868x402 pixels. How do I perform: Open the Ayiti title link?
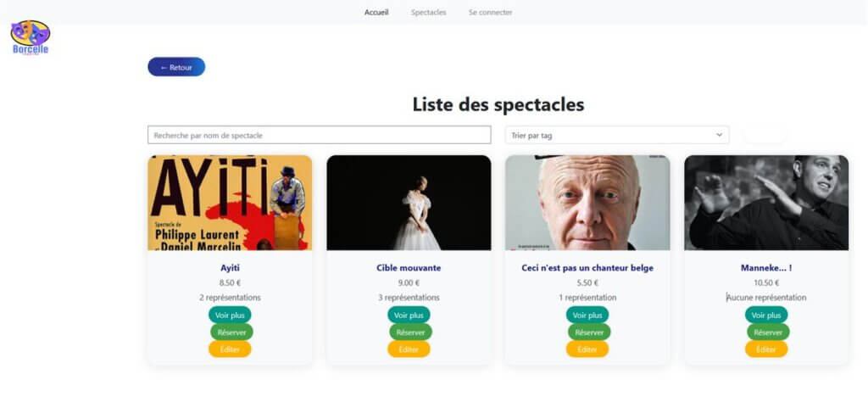[230, 268]
